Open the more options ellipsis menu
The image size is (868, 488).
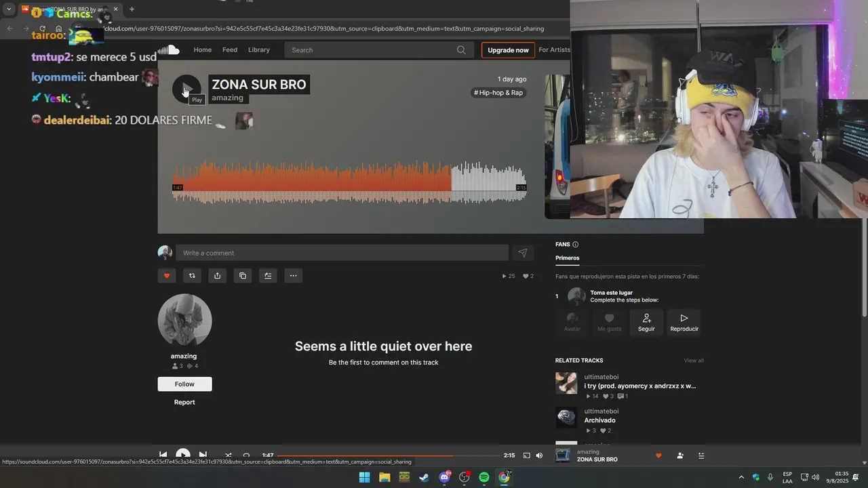(x=293, y=276)
